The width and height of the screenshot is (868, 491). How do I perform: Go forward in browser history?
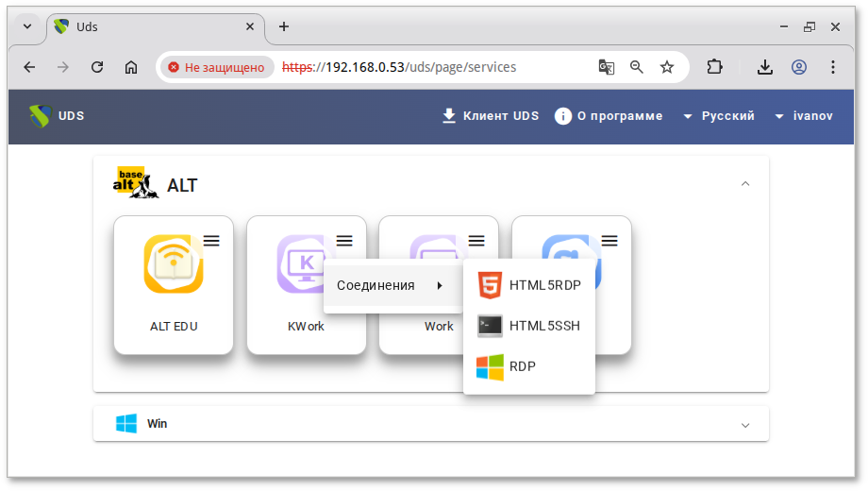point(63,67)
